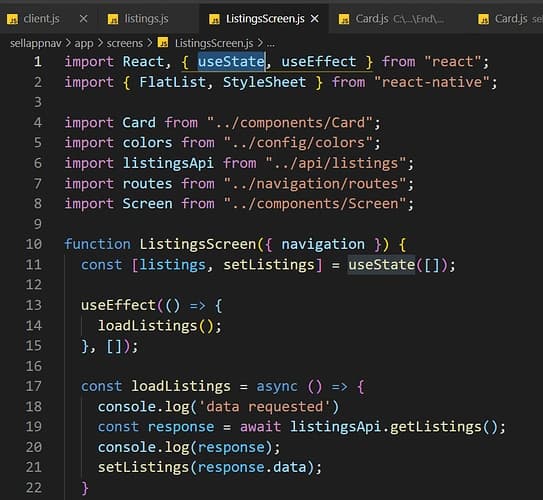Click 'data requested' string on line 18
The width and height of the screenshot is (543, 500).
(x=265, y=407)
